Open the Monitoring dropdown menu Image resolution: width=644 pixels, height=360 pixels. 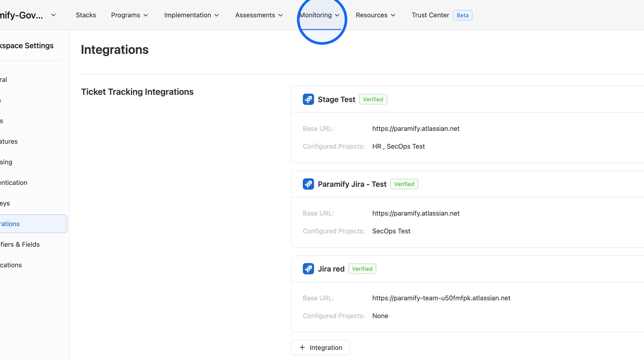pyautogui.click(x=320, y=15)
